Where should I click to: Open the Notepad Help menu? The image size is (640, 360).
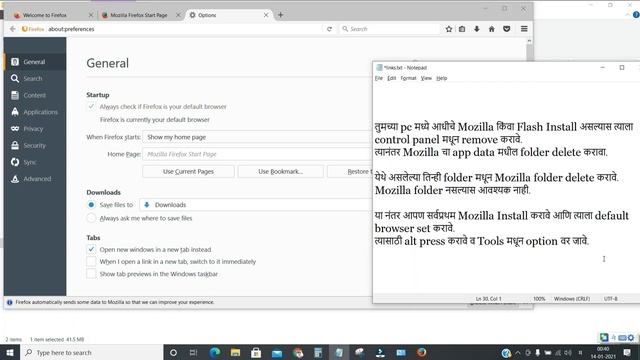click(x=442, y=78)
